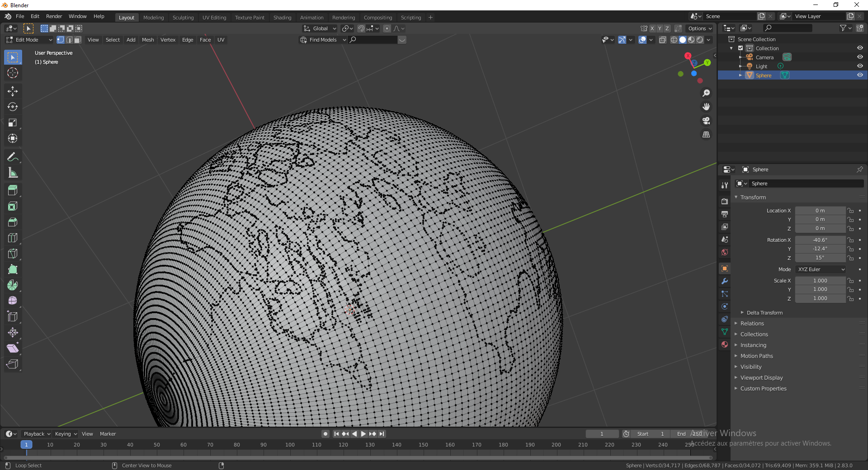Select the Poly Build tool
This screenshot has width=868, height=470.
[x=13, y=269]
